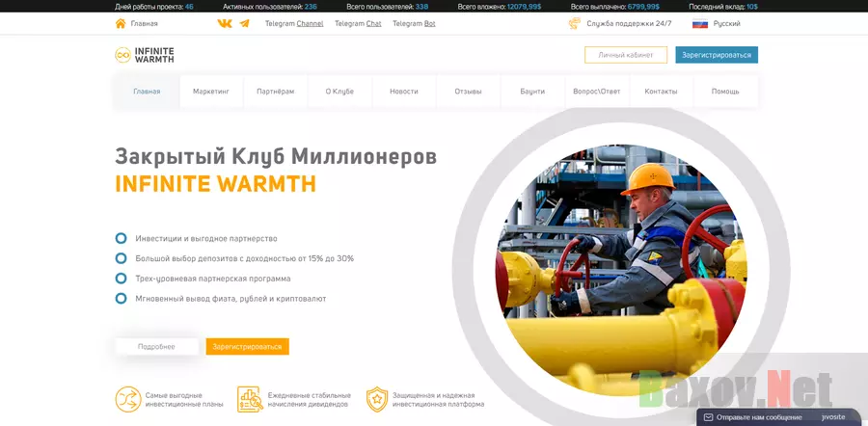The image size is (868, 426).
Task: Open the Маркетинг menu item
Action: 211,92
